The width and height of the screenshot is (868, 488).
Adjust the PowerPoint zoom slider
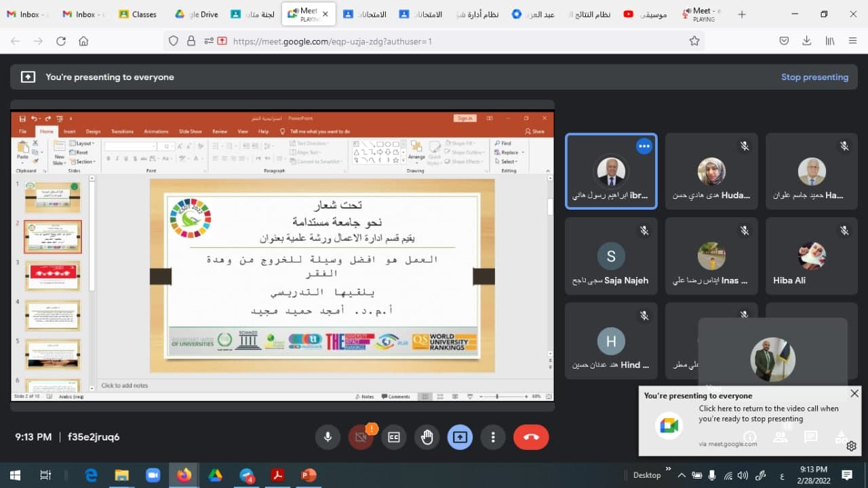[497, 396]
